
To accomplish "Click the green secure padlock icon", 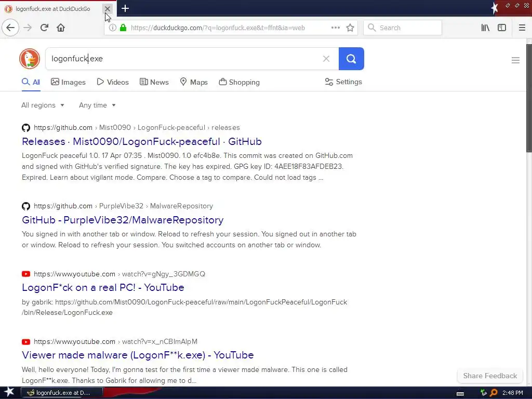I will [x=123, y=28].
